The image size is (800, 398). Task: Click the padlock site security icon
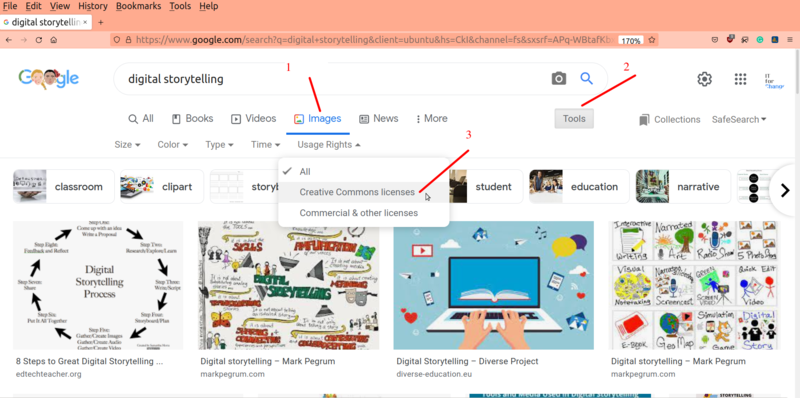pos(128,40)
